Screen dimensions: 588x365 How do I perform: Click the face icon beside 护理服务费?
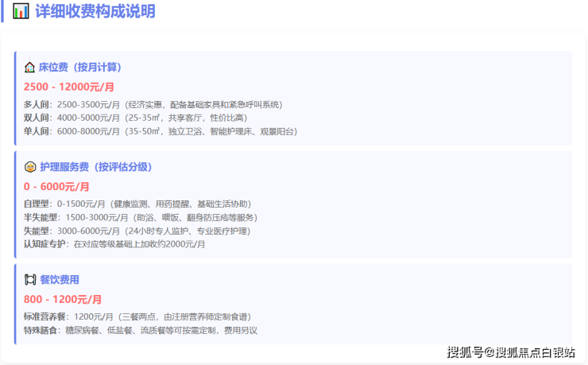30,167
